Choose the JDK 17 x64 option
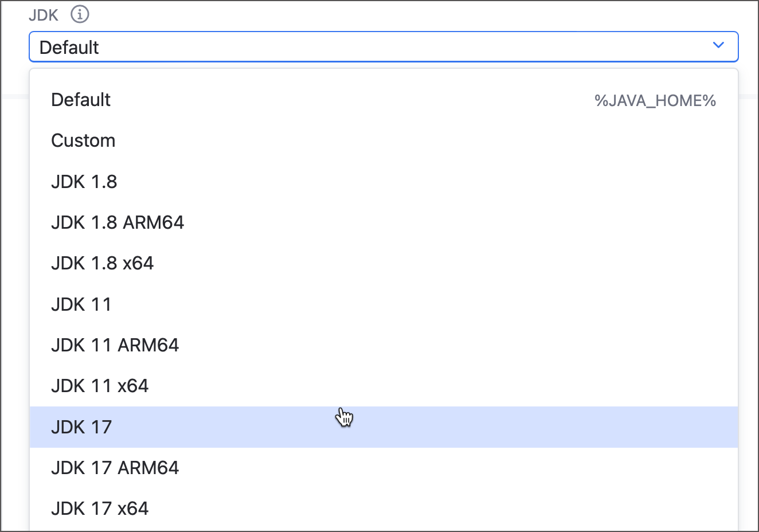759x532 pixels. tap(384, 508)
